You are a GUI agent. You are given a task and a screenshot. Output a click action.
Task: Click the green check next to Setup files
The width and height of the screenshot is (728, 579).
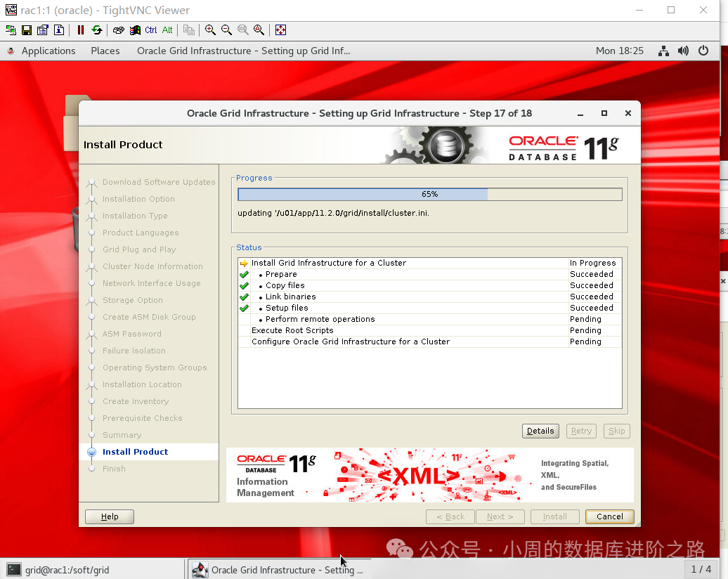pyautogui.click(x=245, y=308)
